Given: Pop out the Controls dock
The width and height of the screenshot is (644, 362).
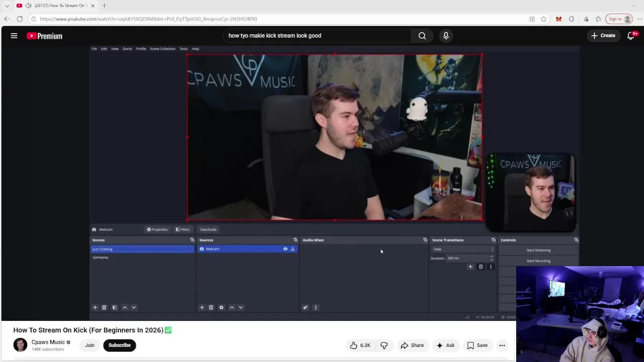Looking at the screenshot, I should click(576, 240).
